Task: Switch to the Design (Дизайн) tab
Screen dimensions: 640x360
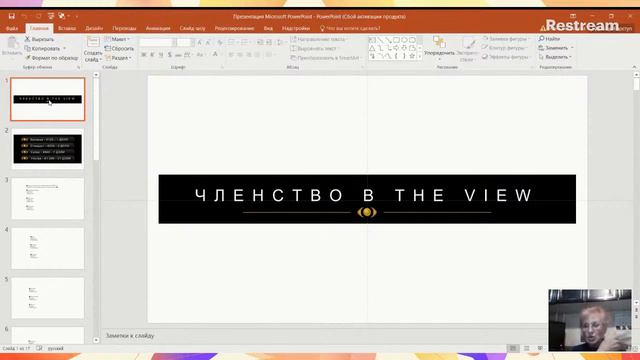Action: [94, 29]
